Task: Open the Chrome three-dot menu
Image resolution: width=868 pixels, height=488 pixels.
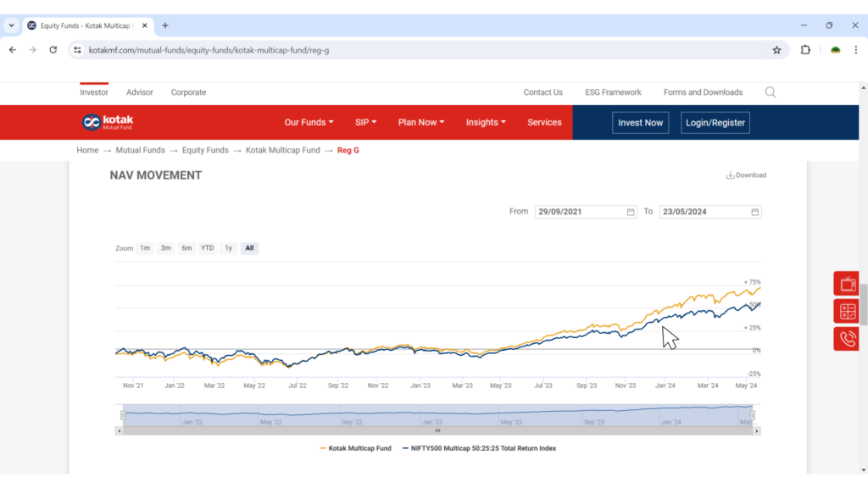Action: click(x=856, y=50)
